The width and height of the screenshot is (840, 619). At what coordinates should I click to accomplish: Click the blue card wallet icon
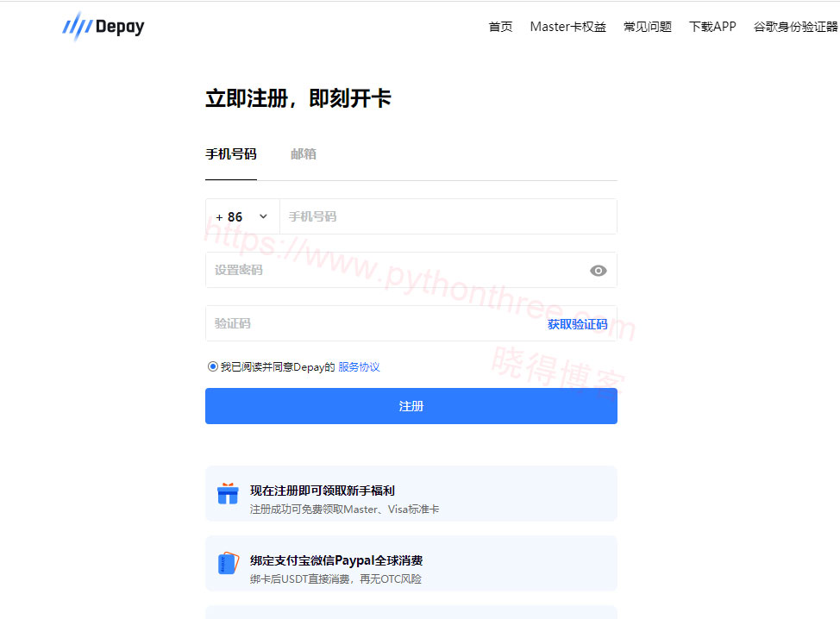pyautogui.click(x=229, y=563)
